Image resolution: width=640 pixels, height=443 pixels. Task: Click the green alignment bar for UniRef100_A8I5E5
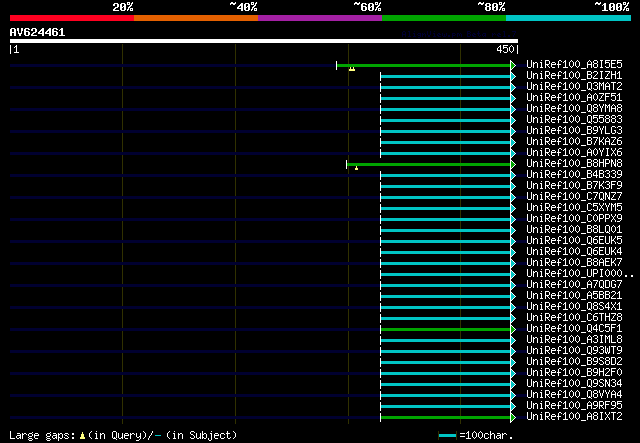[424, 65]
